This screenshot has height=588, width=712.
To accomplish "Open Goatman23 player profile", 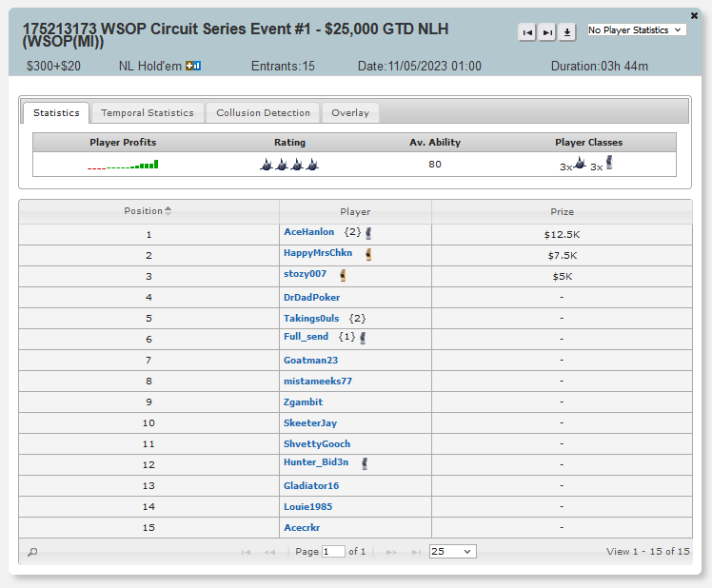I will coord(310,360).
